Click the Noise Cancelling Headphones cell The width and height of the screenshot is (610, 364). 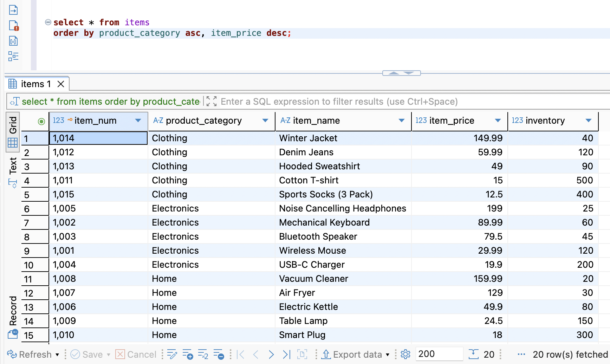pos(343,208)
